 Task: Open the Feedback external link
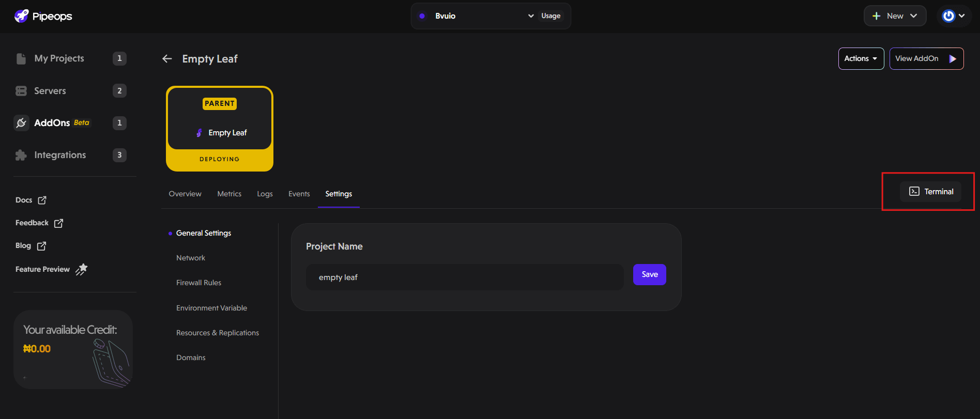pyautogui.click(x=58, y=223)
